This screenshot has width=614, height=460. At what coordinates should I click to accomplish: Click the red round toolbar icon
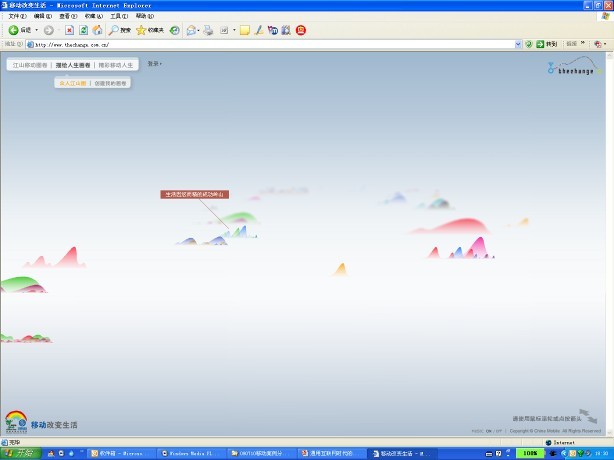coord(301,30)
